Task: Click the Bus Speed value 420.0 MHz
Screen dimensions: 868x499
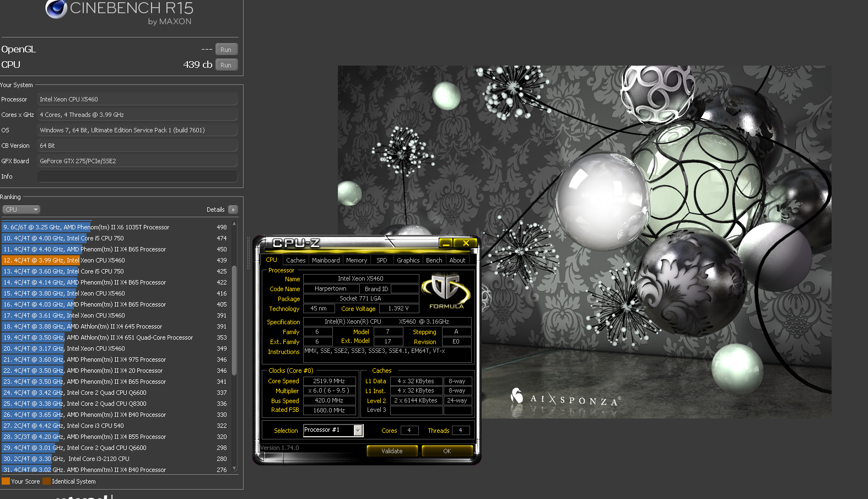Action: pyautogui.click(x=329, y=400)
